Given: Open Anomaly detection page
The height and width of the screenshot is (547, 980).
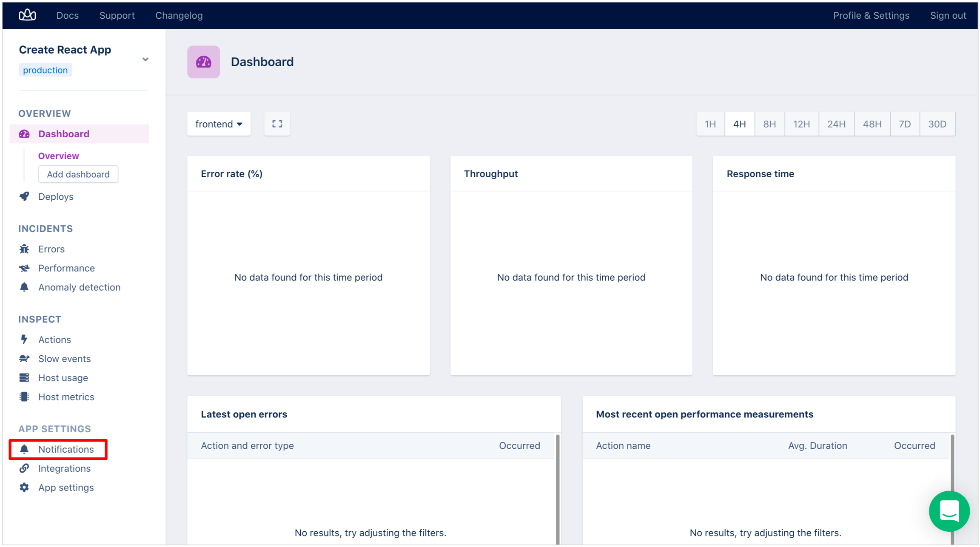Looking at the screenshot, I should coord(80,287).
